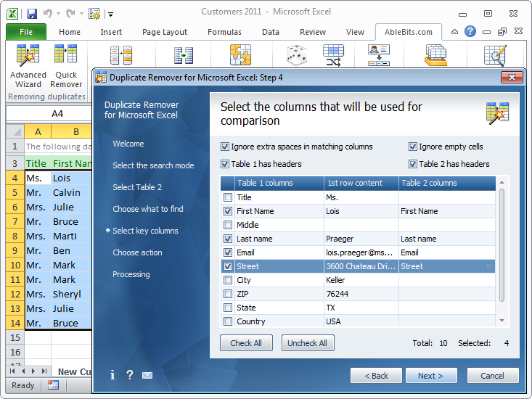Switch to the Review tab
Screen dimensions: 532x399
tap(313, 32)
